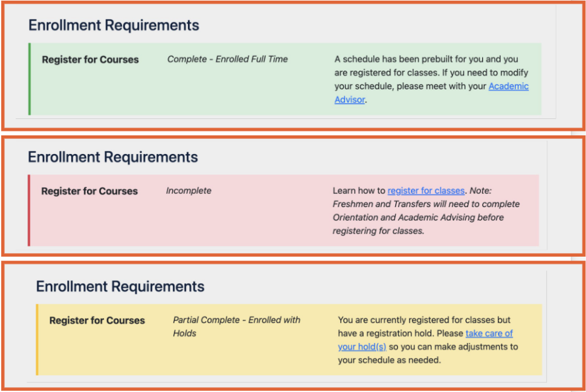The height and width of the screenshot is (392, 586).
Task: Click the "Incomplete" status text
Action: (188, 191)
